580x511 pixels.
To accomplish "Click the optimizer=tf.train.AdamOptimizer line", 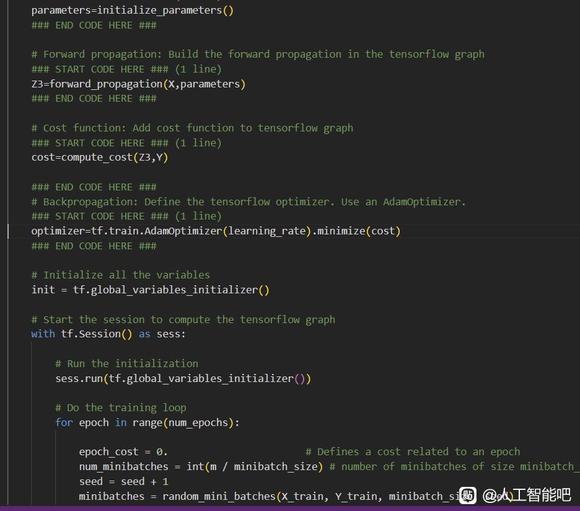I will (216, 231).
